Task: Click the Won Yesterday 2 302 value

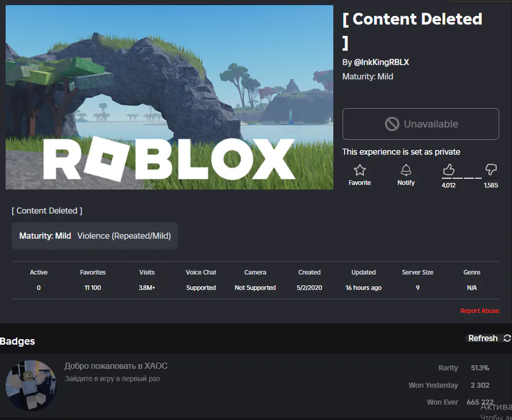Action: [480, 385]
